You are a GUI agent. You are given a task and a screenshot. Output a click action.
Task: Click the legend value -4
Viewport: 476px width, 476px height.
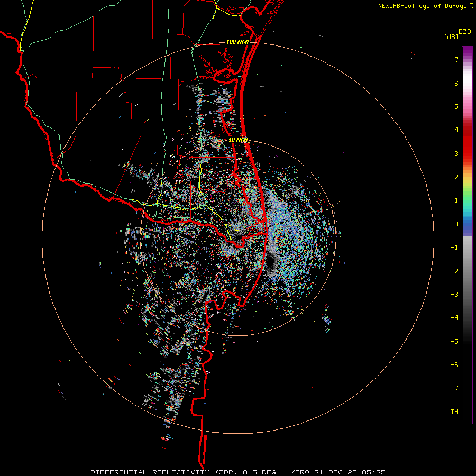tap(454, 318)
